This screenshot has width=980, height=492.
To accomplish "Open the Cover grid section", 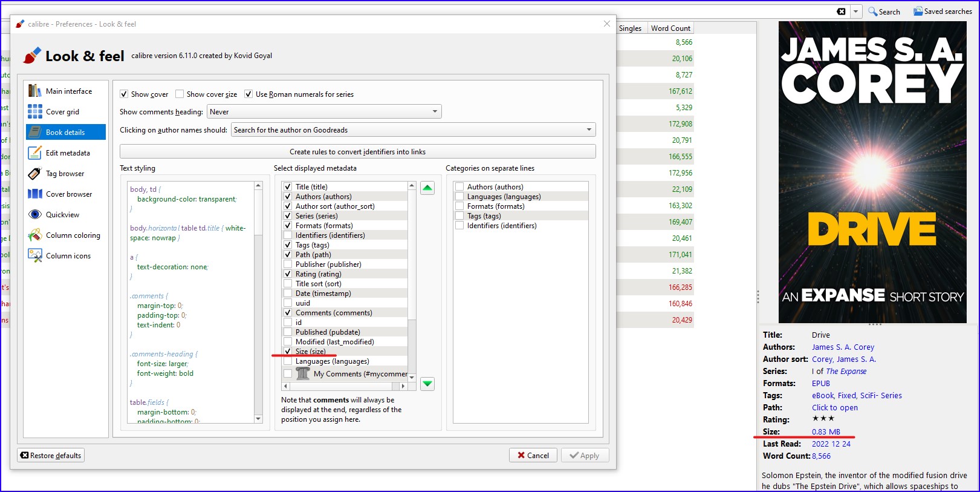I will click(66, 112).
